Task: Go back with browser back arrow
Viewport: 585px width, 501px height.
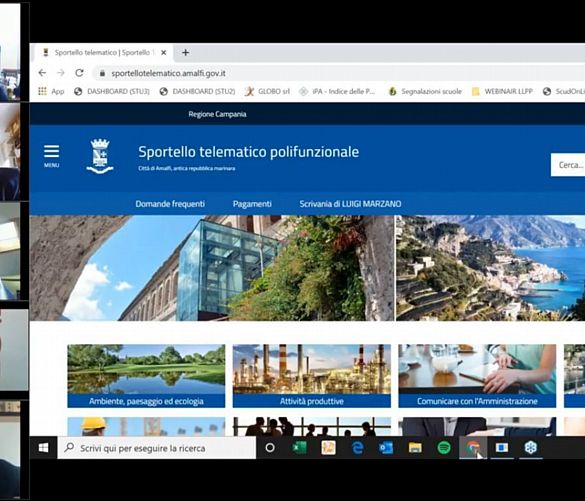Action: tap(42, 73)
